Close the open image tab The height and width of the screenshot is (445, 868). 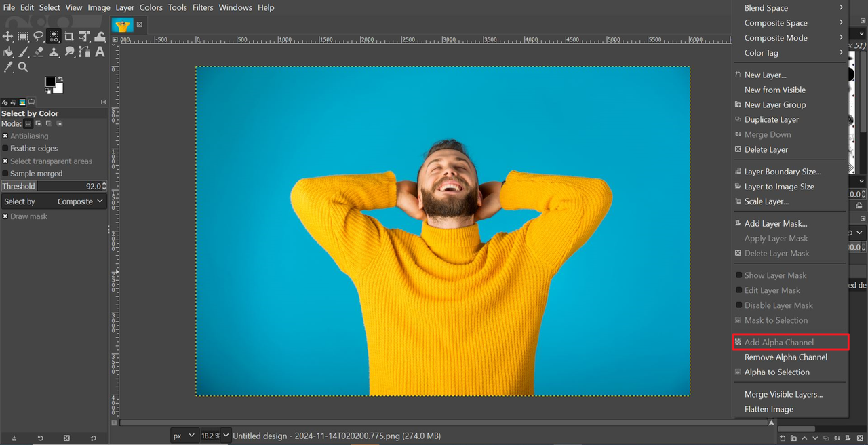click(140, 25)
